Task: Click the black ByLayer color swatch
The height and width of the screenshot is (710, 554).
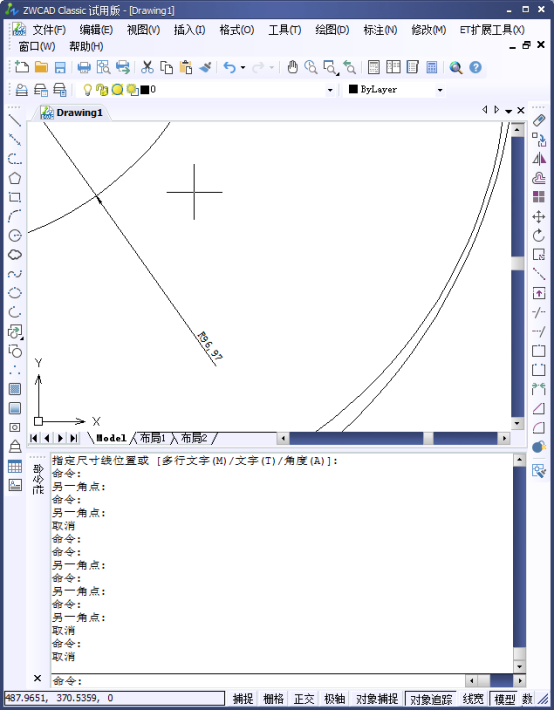Action: pyautogui.click(x=353, y=89)
